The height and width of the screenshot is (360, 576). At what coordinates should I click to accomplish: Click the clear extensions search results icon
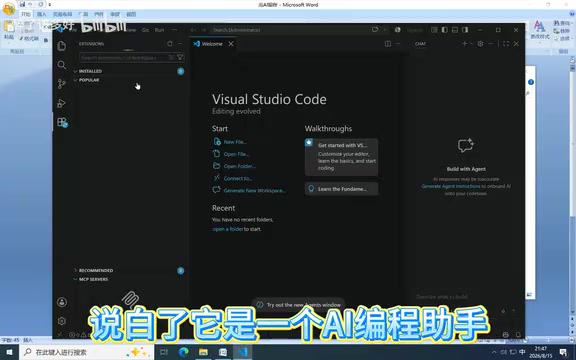(171, 57)
